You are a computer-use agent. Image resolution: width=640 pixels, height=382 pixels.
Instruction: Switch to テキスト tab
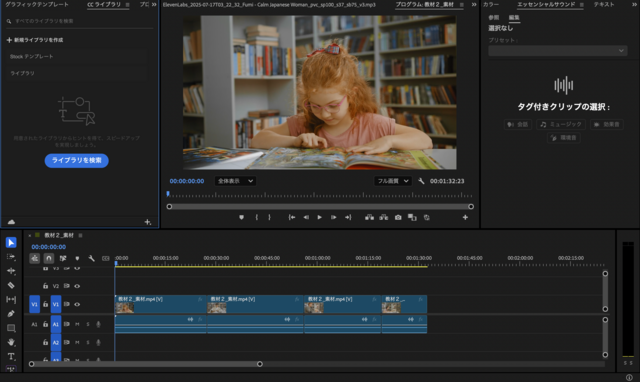(604, 4)
